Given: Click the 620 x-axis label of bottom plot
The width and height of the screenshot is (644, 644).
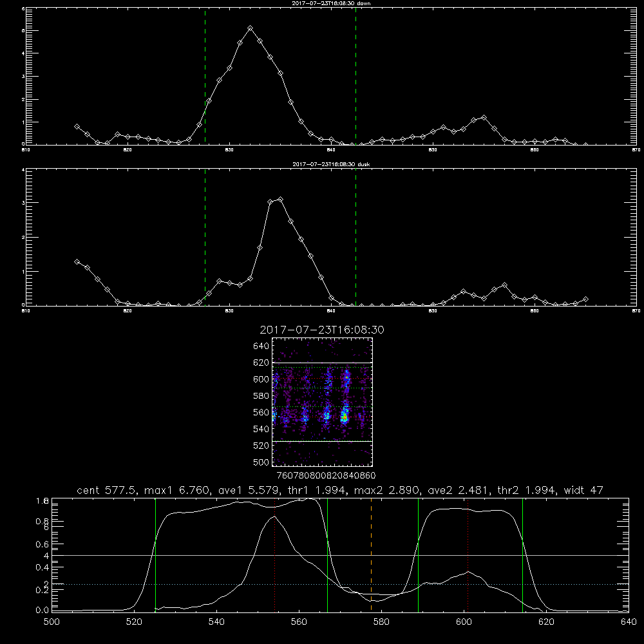Looking at the screenshot, I should pyautogui.click(x=546, y=622).
